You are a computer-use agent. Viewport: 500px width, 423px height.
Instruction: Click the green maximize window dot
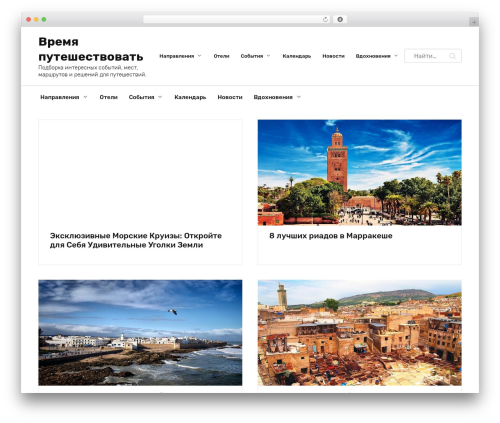point(44,20)
